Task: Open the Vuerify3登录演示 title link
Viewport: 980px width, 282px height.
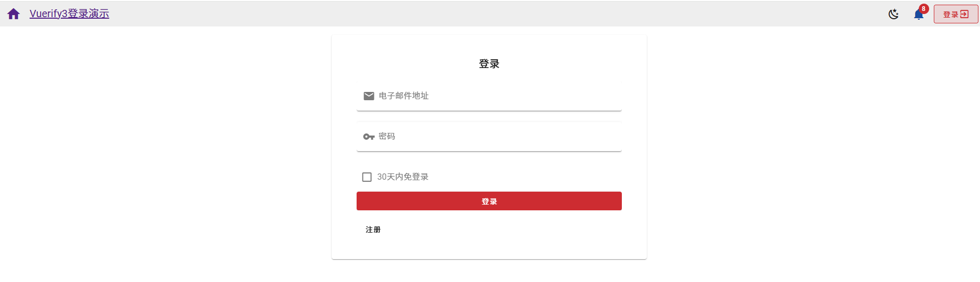Action: (x=69, y=14)
